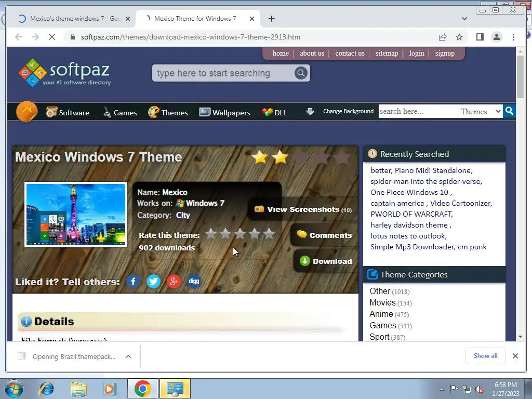Click City category link
This screenshot has height=399, width=532.
pyautogui.click(x=183, y=215)
